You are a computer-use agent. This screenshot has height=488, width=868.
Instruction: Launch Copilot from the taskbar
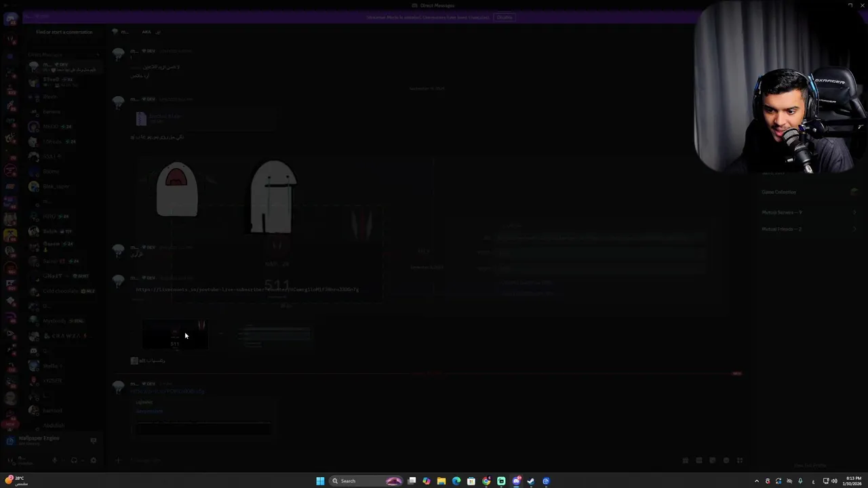click(x=427, y=481)
